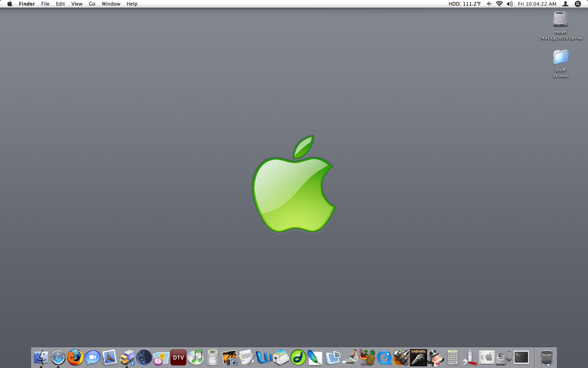Expand the Wi-Fi status menu
The height and width of the screenshot is (368, 588).
499,4
